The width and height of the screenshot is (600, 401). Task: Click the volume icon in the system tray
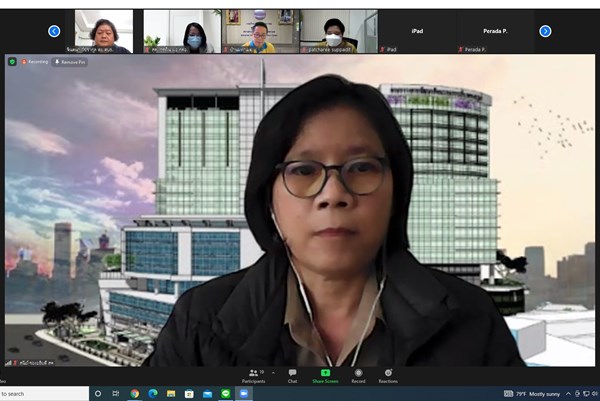click(595, 394)
